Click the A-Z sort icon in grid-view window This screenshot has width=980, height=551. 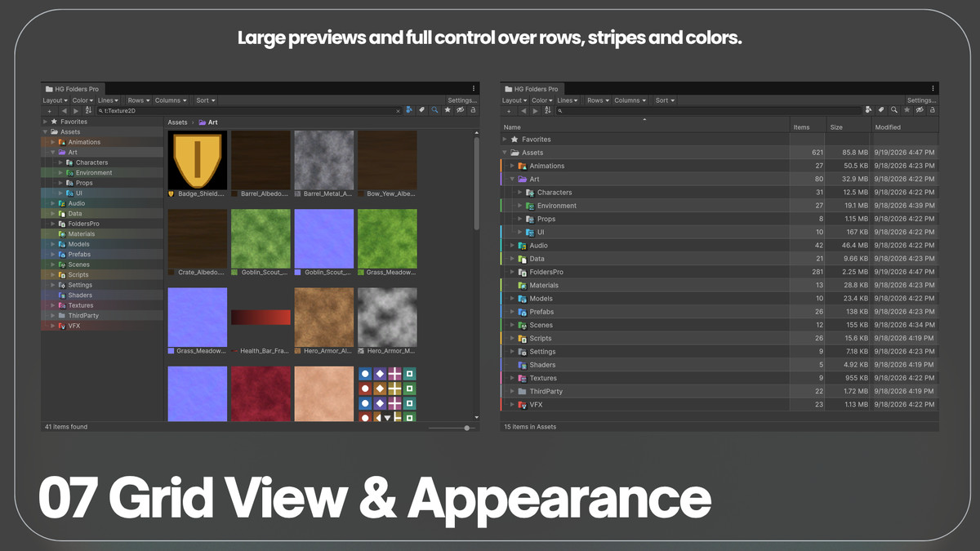click(88, 110)
